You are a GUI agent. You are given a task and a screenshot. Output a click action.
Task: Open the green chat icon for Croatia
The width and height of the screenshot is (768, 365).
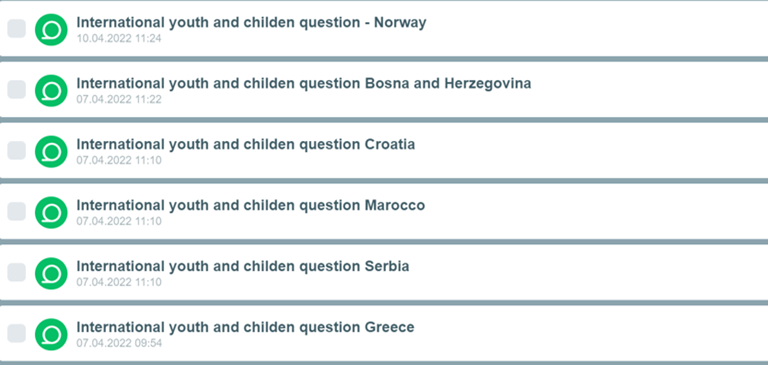point(51,151)
